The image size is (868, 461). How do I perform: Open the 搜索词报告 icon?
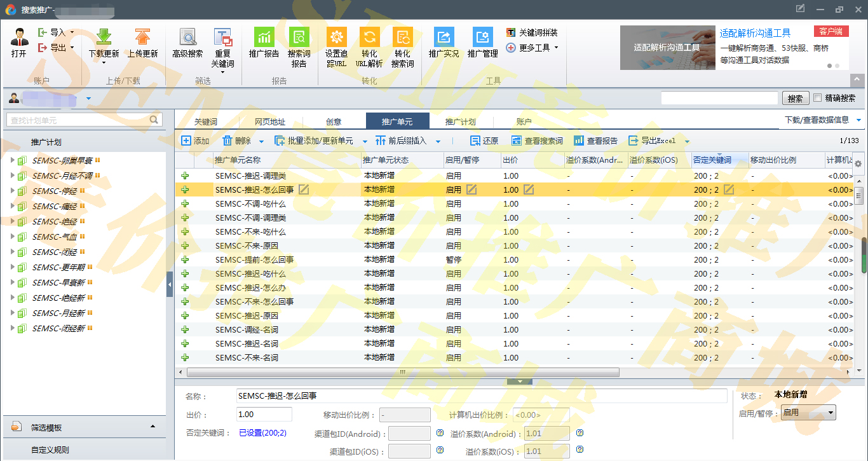point(299,37)
